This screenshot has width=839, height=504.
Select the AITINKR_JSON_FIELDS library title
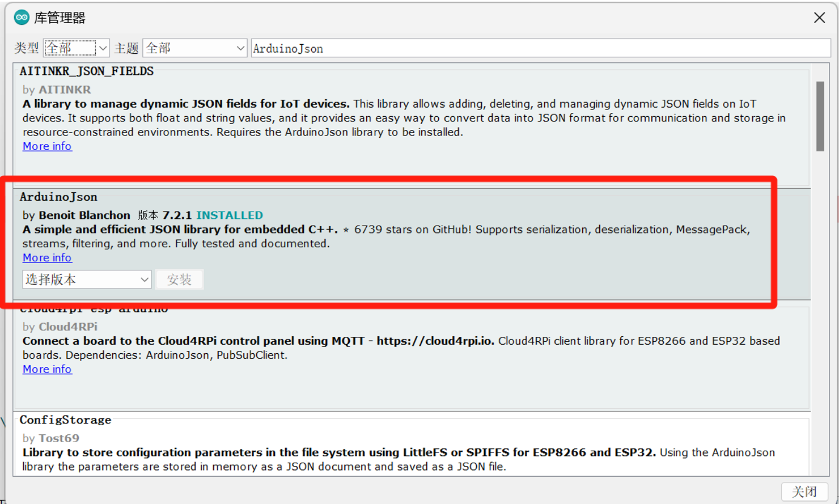87,71
